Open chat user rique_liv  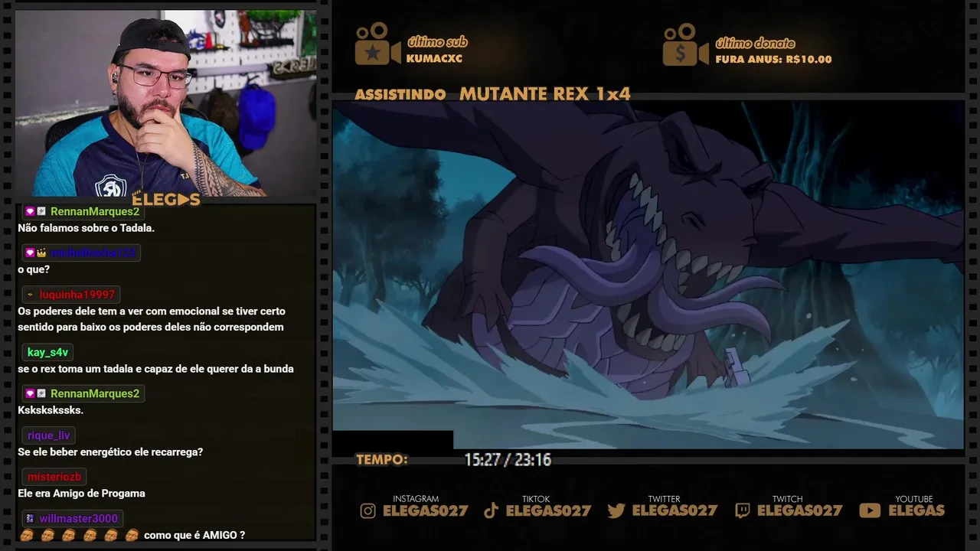48,435
